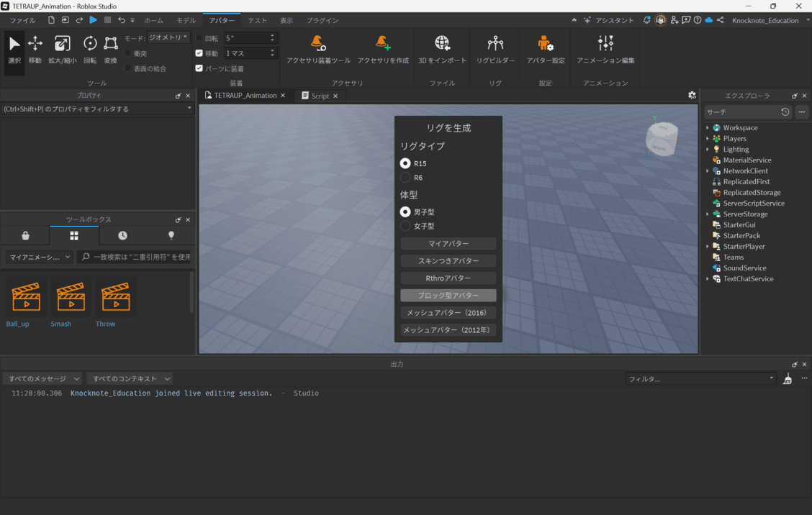
Task: Expand the Workspace tree node
Action: 708,128
